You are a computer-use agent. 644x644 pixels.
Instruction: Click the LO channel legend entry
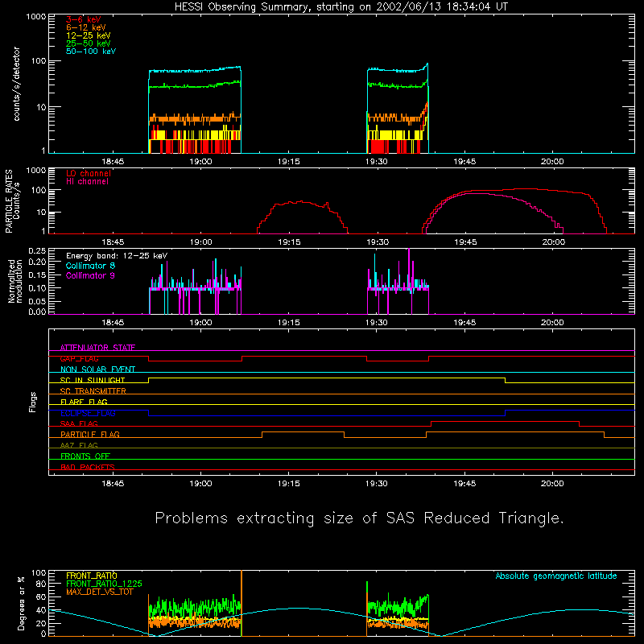click(89, 173)
